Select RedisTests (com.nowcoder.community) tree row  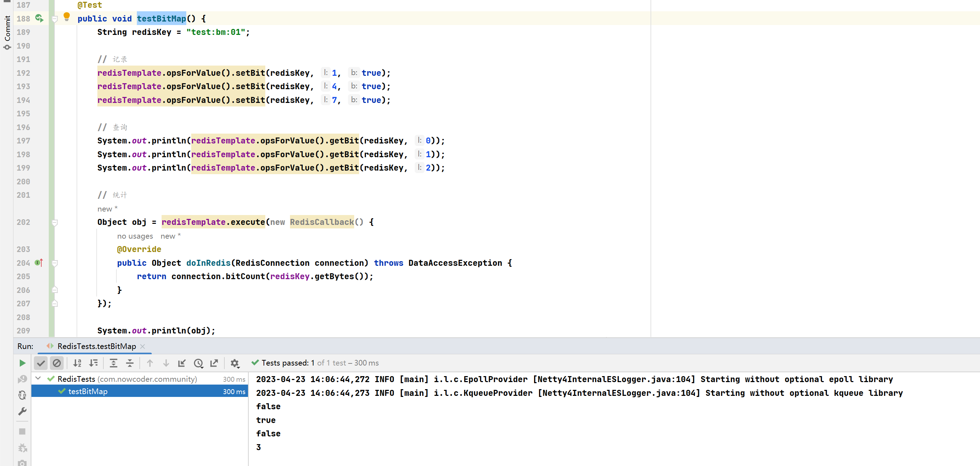point(140,379)
